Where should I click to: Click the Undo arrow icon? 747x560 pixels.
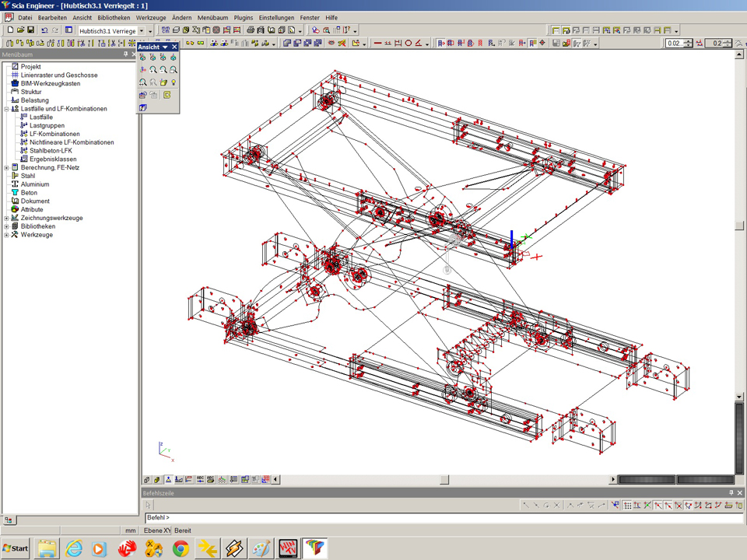[44, 30]
